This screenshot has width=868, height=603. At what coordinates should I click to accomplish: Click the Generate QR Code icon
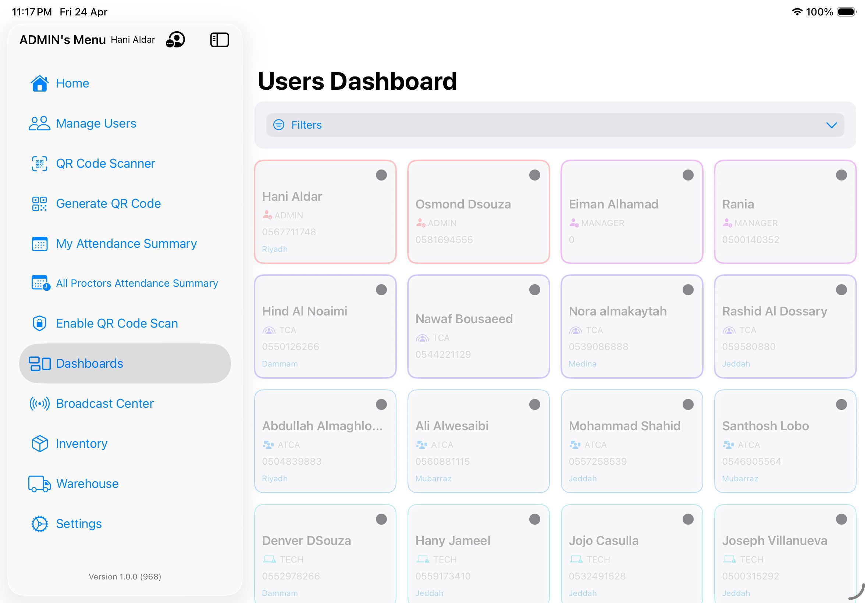click(x=39, y=203)
